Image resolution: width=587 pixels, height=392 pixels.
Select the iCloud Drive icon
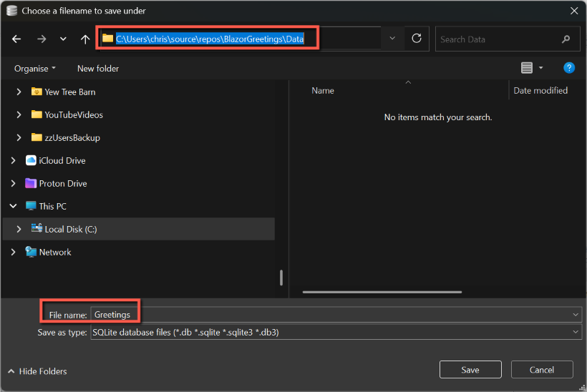[x=31, y=160]
